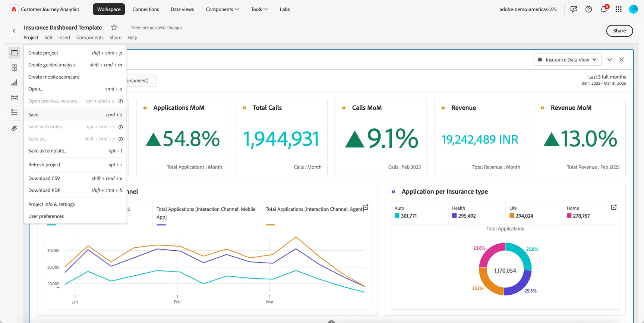
Task: Open the Tools dropdown in top navigation
Action: click(x=259, y=9)
